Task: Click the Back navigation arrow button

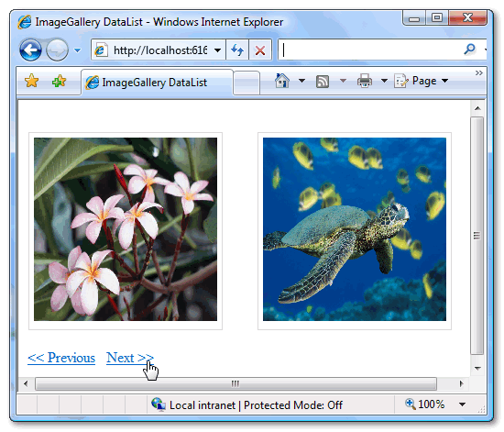Action: point(30,50)
